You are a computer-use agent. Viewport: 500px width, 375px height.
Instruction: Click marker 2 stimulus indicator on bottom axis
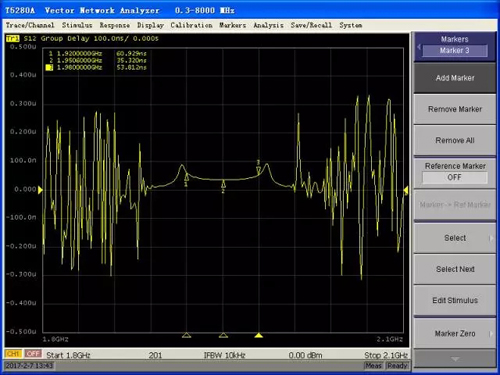(x=223, y=335)
